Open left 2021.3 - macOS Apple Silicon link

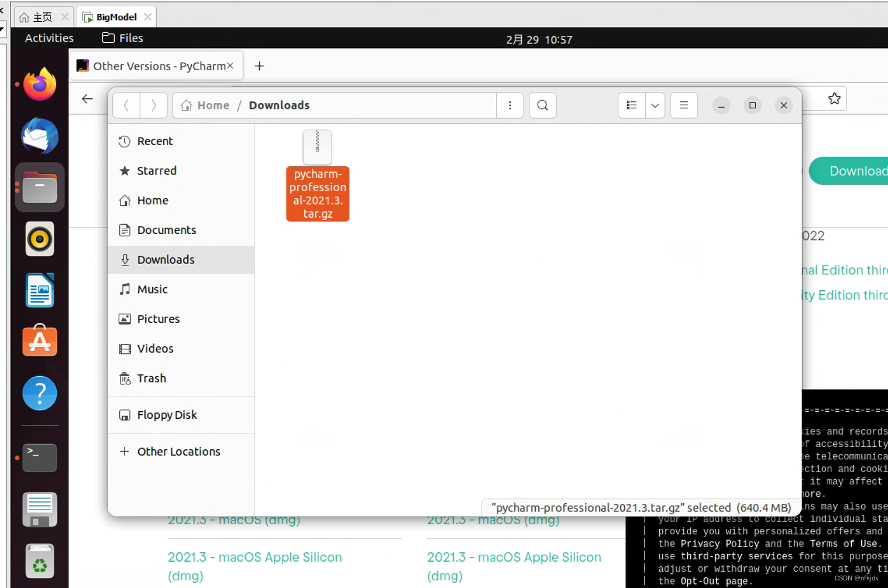click(x=254, y=566)
